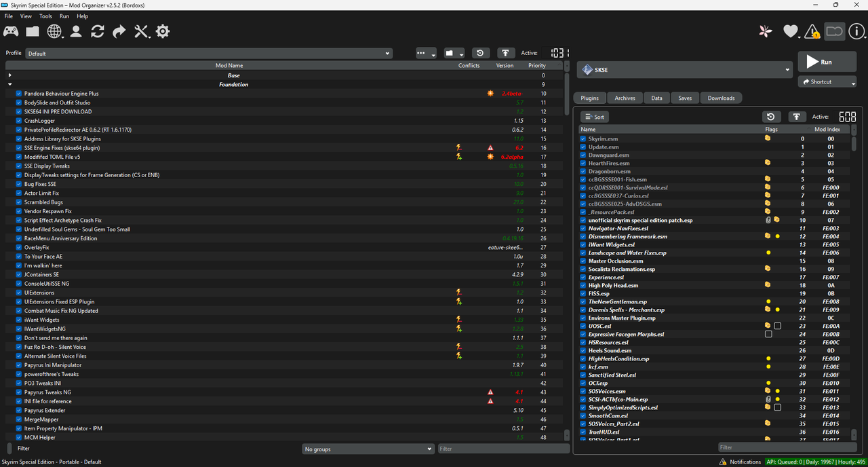Toggle RaceMenu Anniversary Edition checkbox
The height and width of the screenshot is (467, 868).
click(x=19, y=238)
